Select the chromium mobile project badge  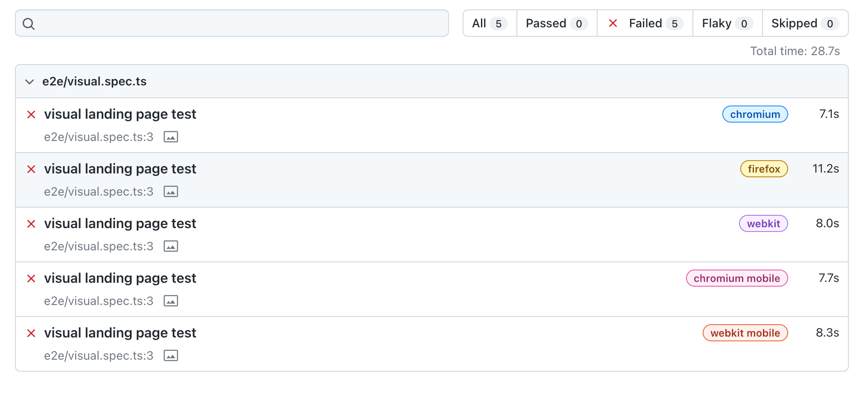736,279
